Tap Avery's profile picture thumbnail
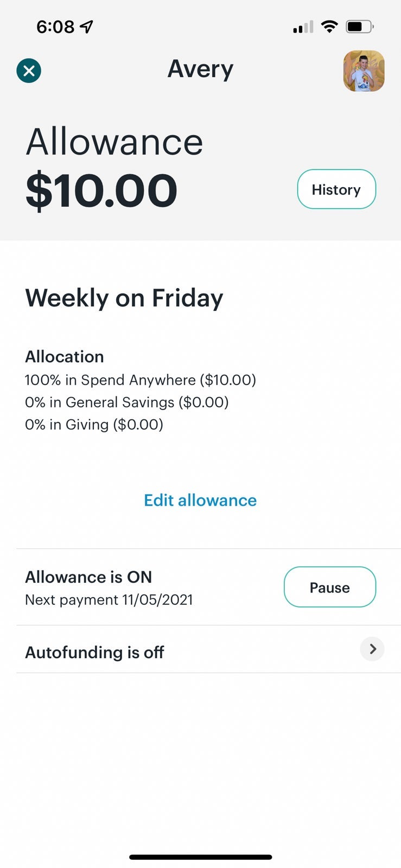Screen dimensions: 401x868 tap(364, 71)
